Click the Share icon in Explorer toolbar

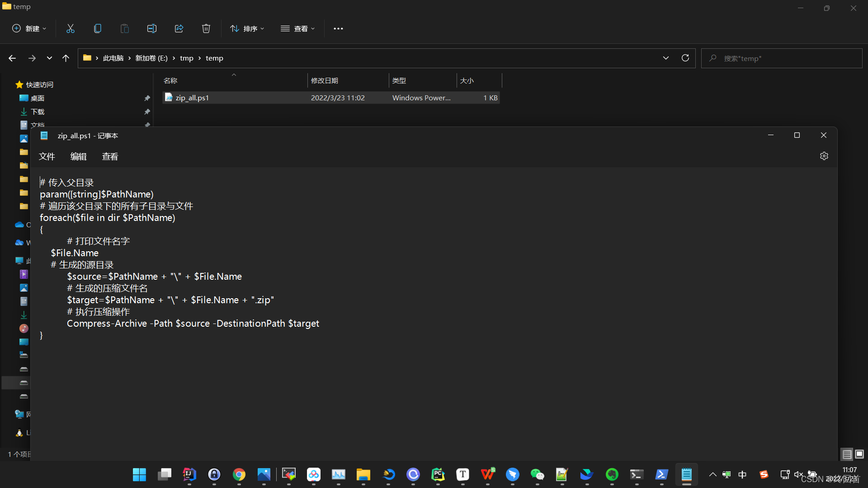coord(179,28)
